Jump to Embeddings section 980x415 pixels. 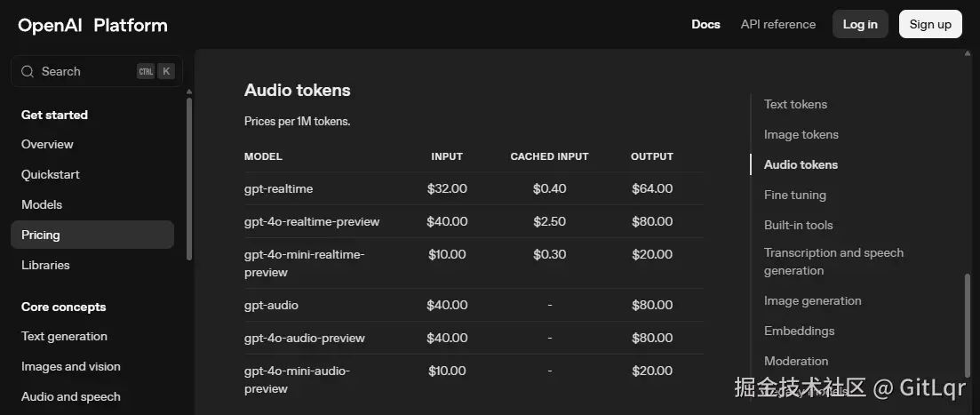[x=800, y=331]
